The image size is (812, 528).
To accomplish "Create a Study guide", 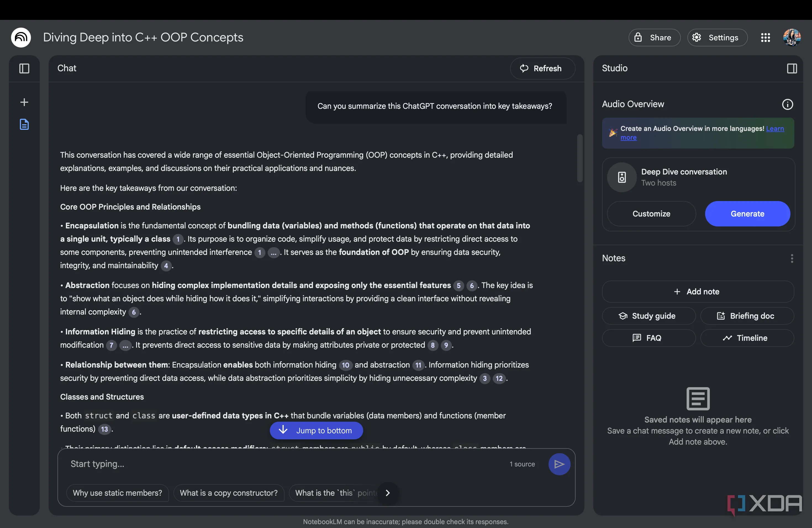I will 648,316.
